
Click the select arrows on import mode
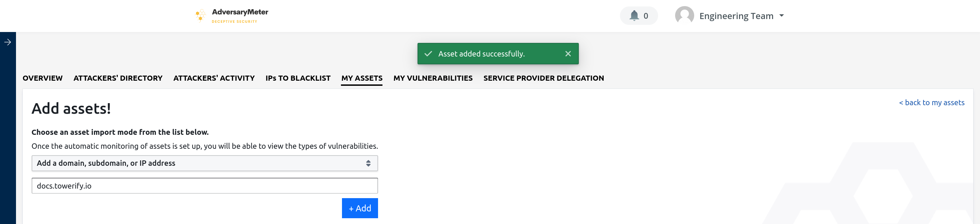point(368,163)
